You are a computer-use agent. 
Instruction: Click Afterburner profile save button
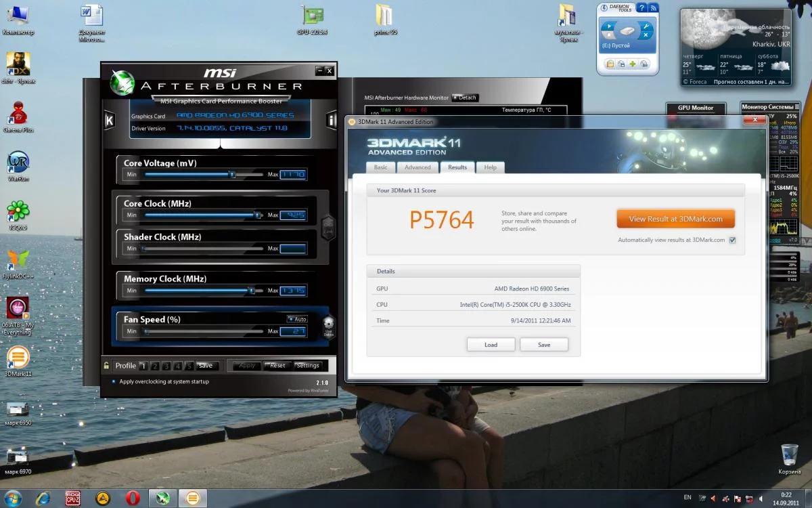pos(206,366)
